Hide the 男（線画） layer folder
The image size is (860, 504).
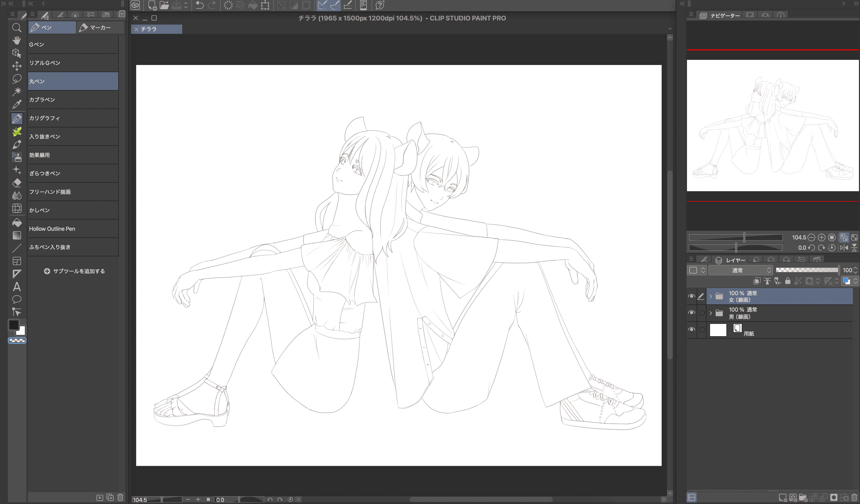point(691,313)
